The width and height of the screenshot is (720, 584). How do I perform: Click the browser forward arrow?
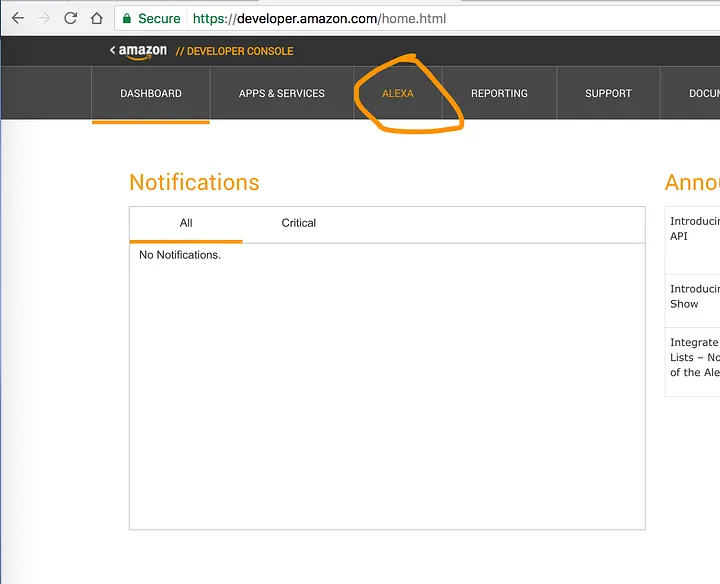coord(44,18)
